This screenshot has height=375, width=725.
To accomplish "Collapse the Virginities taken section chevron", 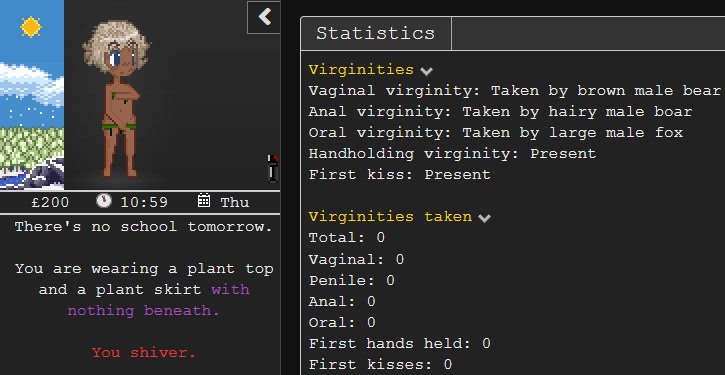I will coord(484,218).
